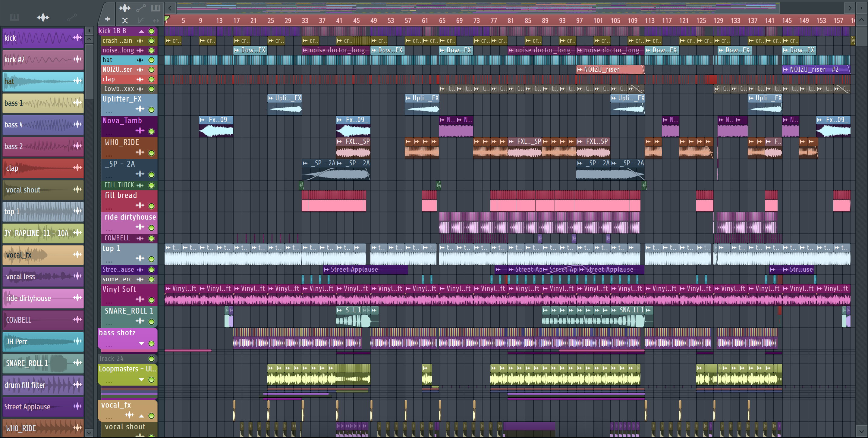Open the bass shotz track options dots

click(109, 346)
